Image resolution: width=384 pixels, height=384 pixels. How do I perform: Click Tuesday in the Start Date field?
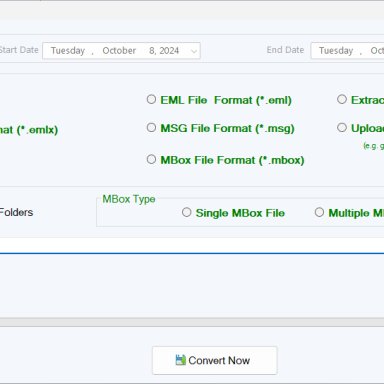pos(68,51)
